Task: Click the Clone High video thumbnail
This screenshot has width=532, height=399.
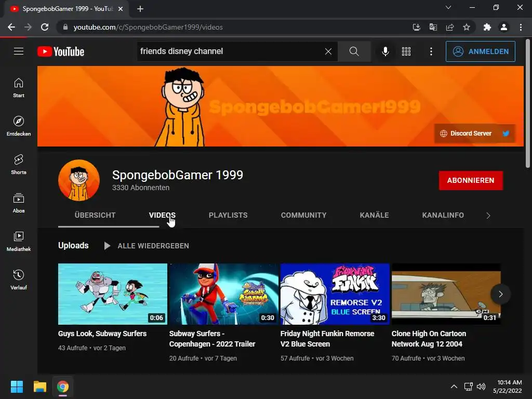Action: [x=446, y=294]
